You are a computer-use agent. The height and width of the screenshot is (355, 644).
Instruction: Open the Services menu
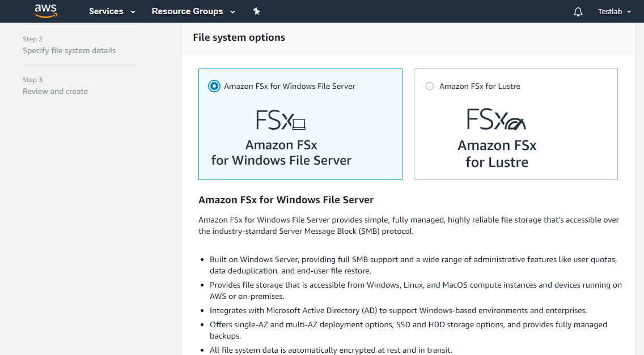(106, 11)
